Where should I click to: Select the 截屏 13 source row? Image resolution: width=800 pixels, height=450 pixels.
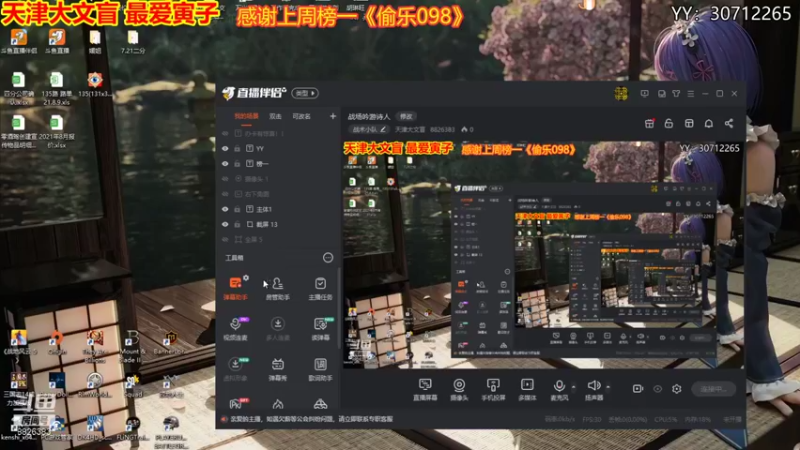pos(278,224)
